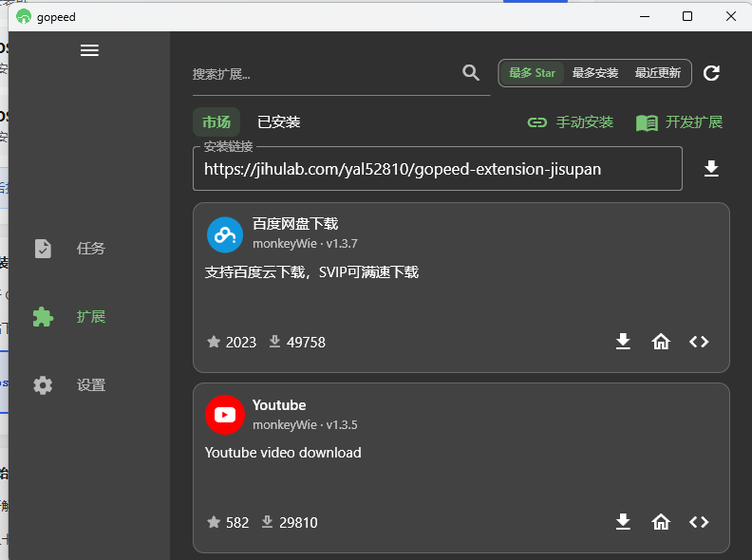Click star count 582 on Youtube card

pyautogui.click(x=228, y=523)
